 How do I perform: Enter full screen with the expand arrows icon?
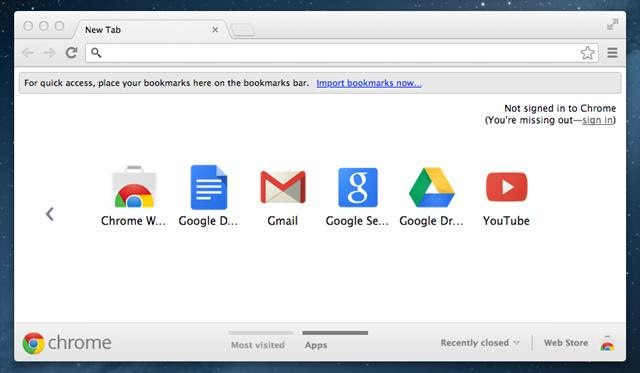(x=613, y=24)
